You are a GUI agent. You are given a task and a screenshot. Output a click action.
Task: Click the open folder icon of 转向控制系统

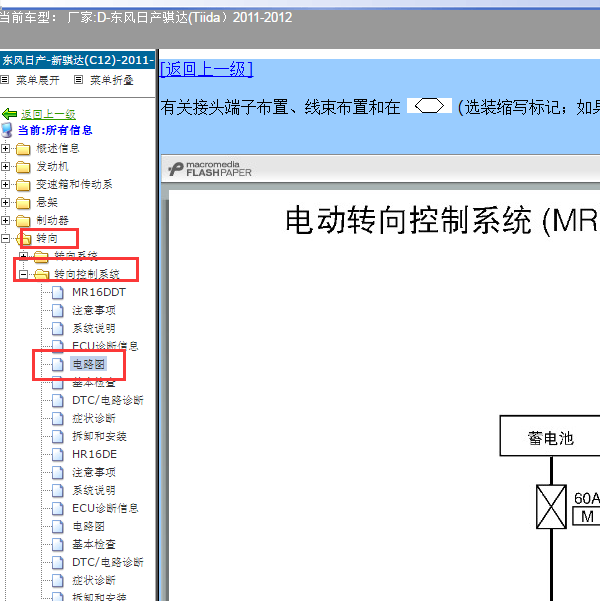pos(41,274)
